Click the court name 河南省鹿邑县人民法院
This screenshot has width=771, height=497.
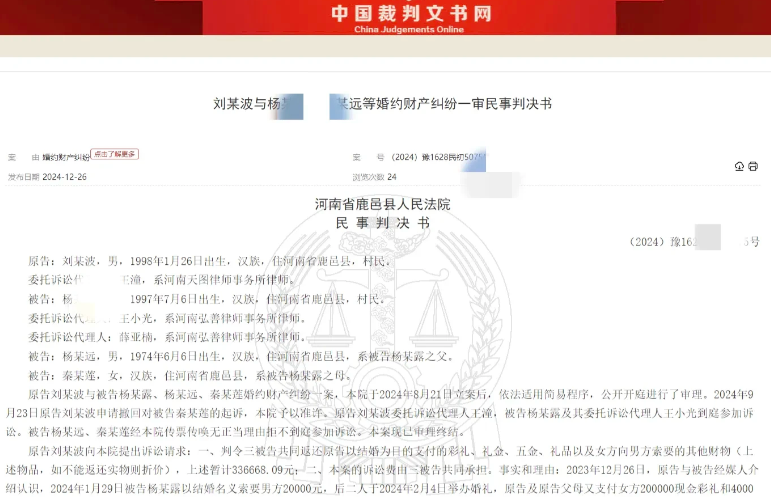pyautogui.click(x=383, y=204)
